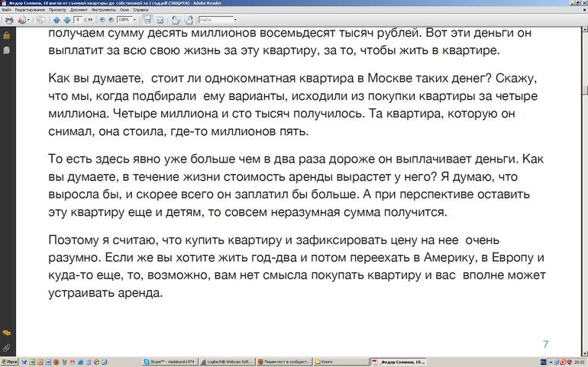Viewport: 588px width, 367px height.
Task: Open the Файл menu
Action: [x=6, y=10]
